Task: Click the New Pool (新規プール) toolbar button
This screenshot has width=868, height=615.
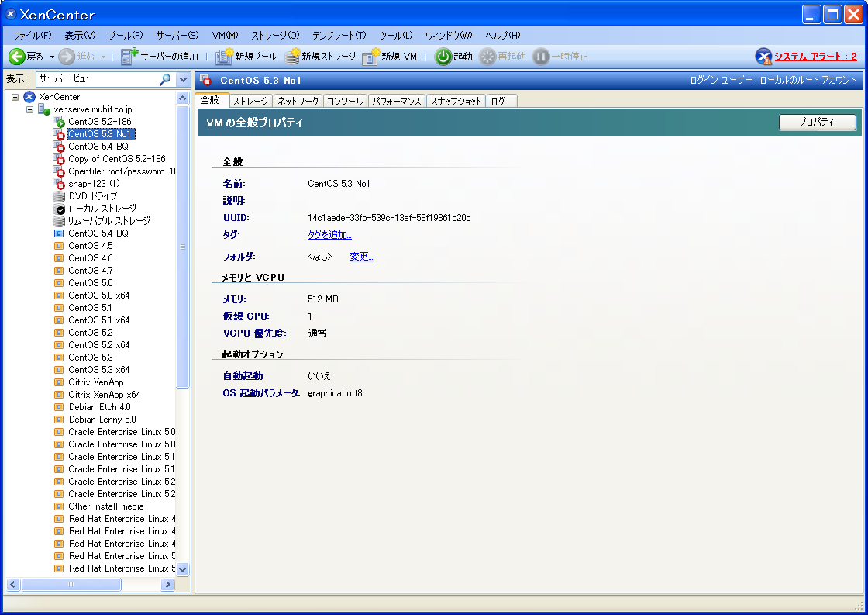Action: [x=246, y=57]
